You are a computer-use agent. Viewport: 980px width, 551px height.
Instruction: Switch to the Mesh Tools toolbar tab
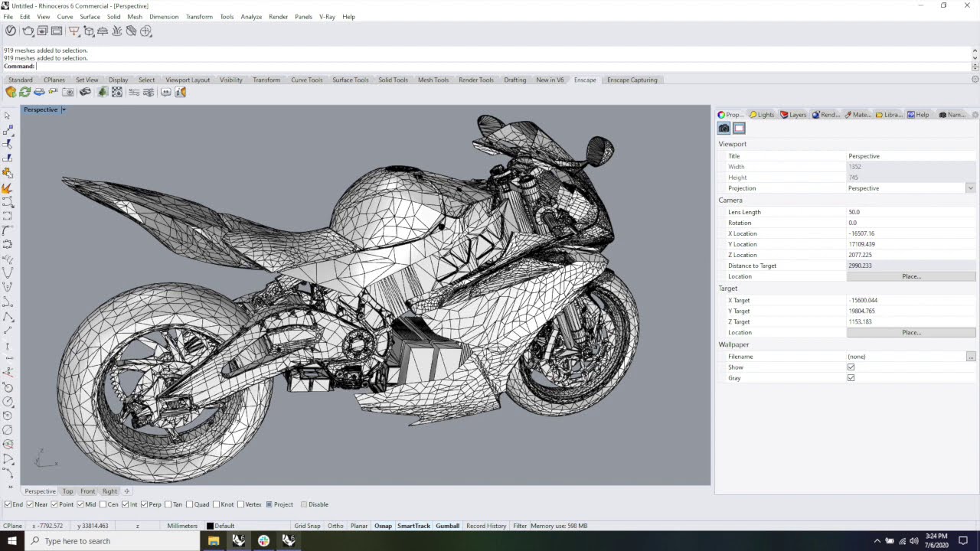[x=433, y=80]
